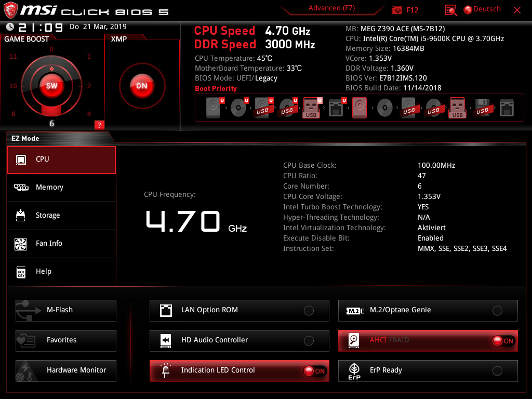Image resolution: width=532 pixels, height=399 pixels.
Task: Switch to Advanced (F7) mode
Action: (331, 8)
